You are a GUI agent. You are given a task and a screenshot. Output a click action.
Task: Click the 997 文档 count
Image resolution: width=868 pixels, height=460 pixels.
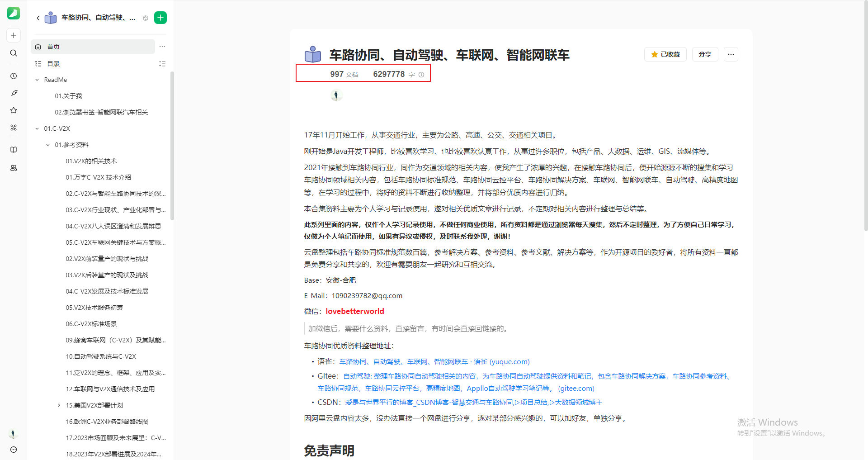click(x=344, y=74)
